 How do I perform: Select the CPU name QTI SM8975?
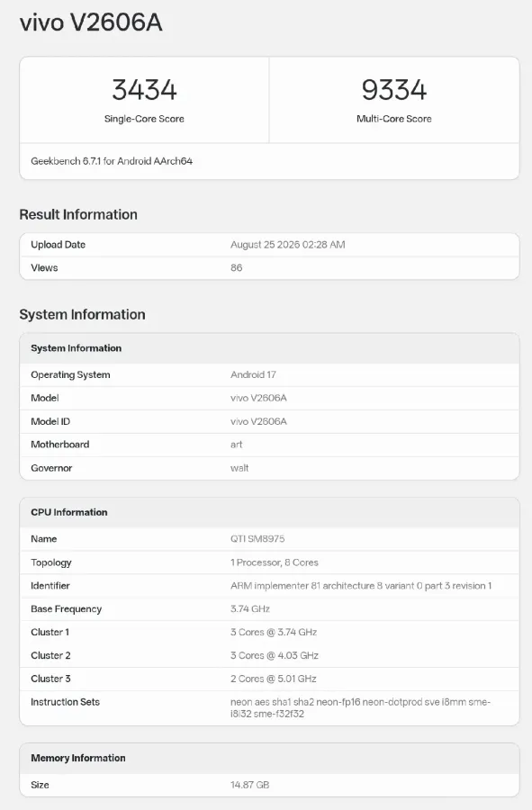257,539
